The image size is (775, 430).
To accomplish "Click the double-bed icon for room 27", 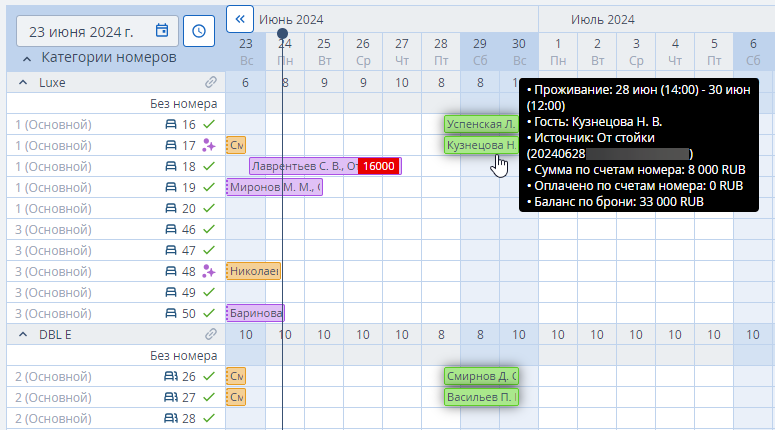I will (171, 397).
